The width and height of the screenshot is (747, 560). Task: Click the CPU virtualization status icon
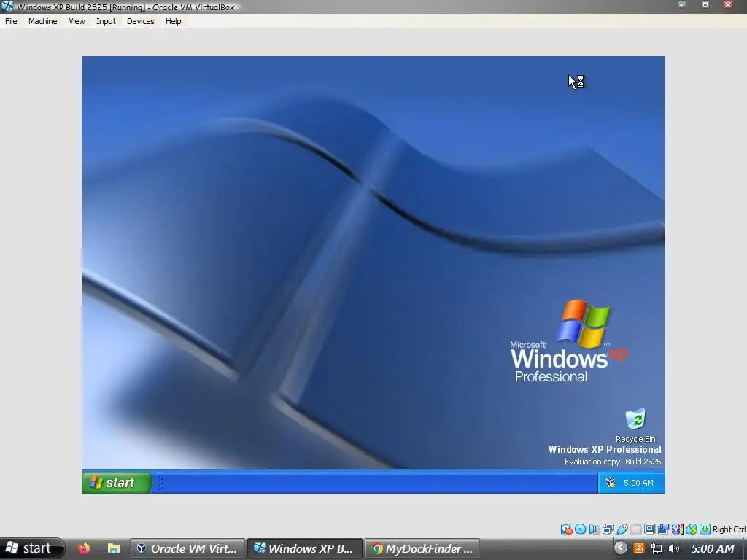click(x=677, y=529)
